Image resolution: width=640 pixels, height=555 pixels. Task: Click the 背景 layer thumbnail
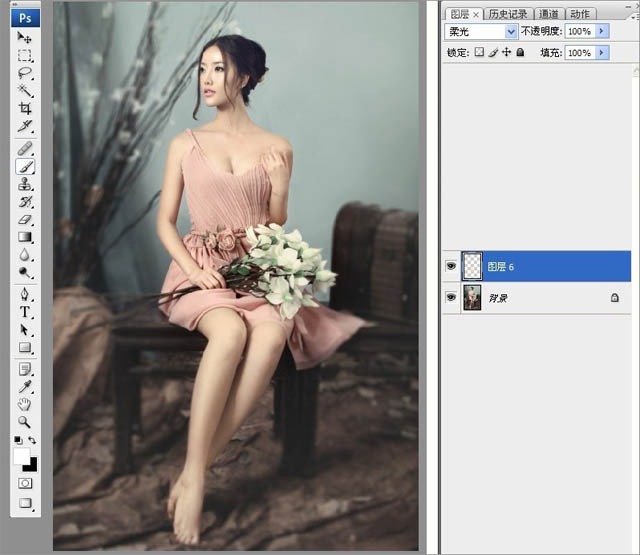(473, 298)
